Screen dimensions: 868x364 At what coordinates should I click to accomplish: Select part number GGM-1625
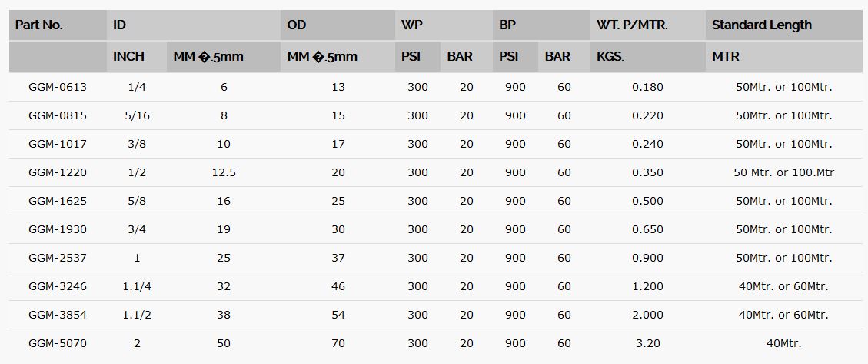(x=58, y=201)
